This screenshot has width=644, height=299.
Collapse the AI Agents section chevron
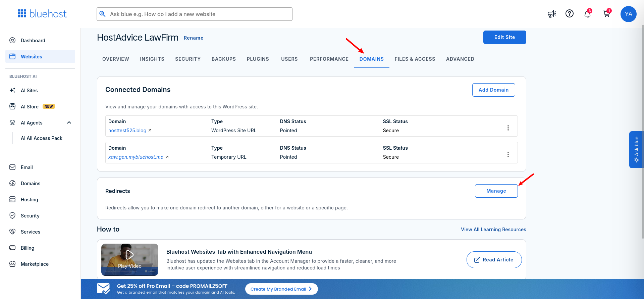point(69,122)
